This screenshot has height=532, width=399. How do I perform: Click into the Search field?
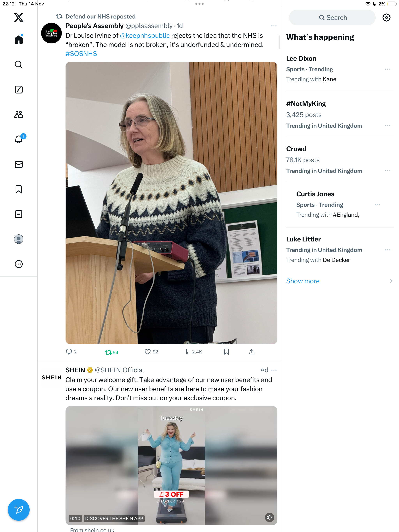(x=332, y=18)
